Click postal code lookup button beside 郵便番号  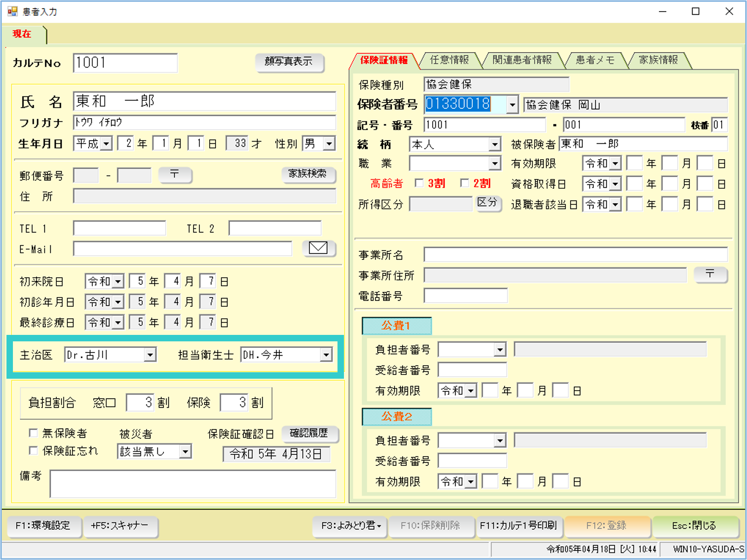click(x=175, y=175)
